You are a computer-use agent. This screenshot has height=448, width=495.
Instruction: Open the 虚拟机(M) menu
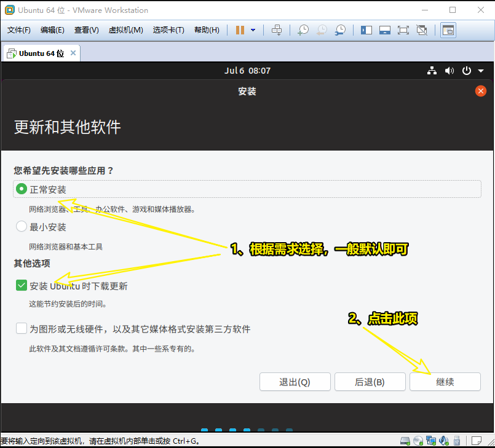[125, 30]
